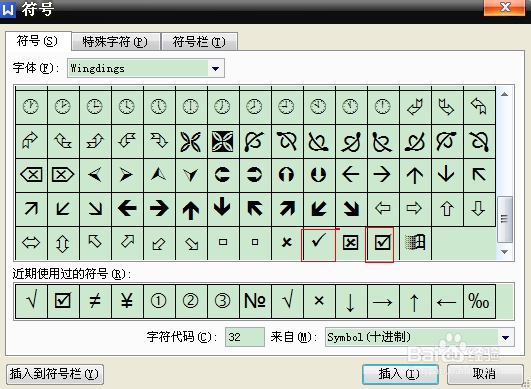531x389 pixels.
Task: Select the left circular arrow symbol
Action: point(223,175)
